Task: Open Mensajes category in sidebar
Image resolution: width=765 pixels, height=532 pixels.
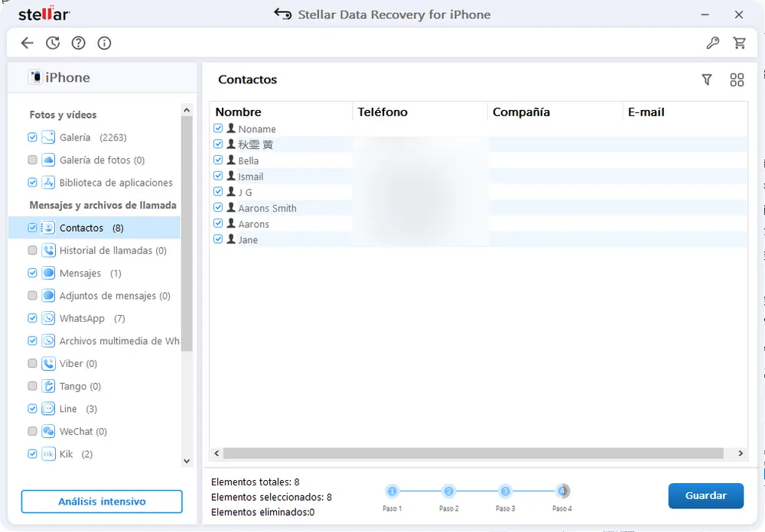Action: click(80, 273)
